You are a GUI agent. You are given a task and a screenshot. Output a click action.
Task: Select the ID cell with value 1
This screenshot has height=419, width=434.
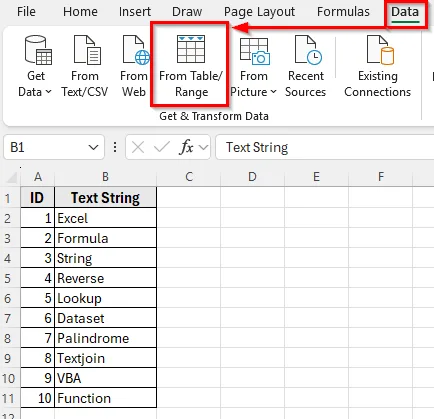tap(38, 218)
